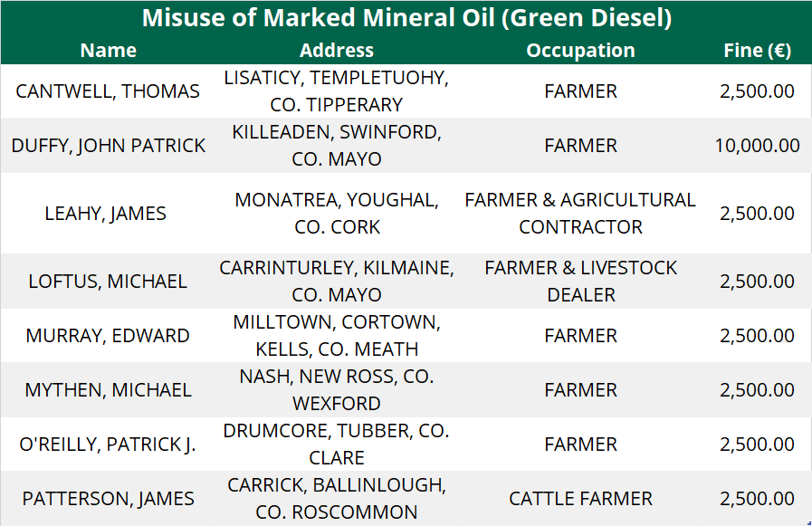Select the Address column header
The width and height of the screenshot is (812, 526).
pyautogui.click(x=337, y=51)
